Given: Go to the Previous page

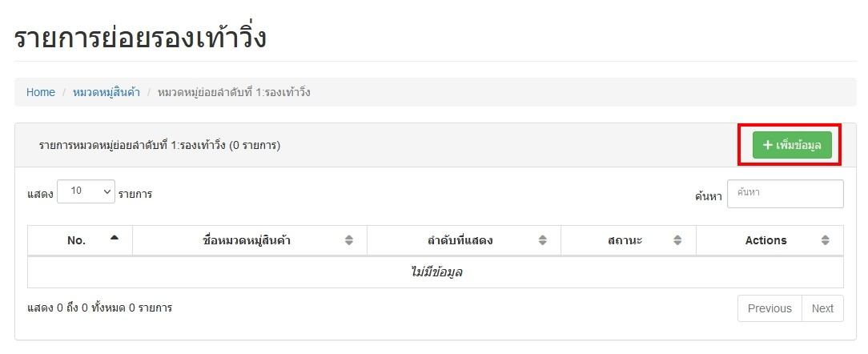Looking at the screenshot, I should (x=769, y=308).
